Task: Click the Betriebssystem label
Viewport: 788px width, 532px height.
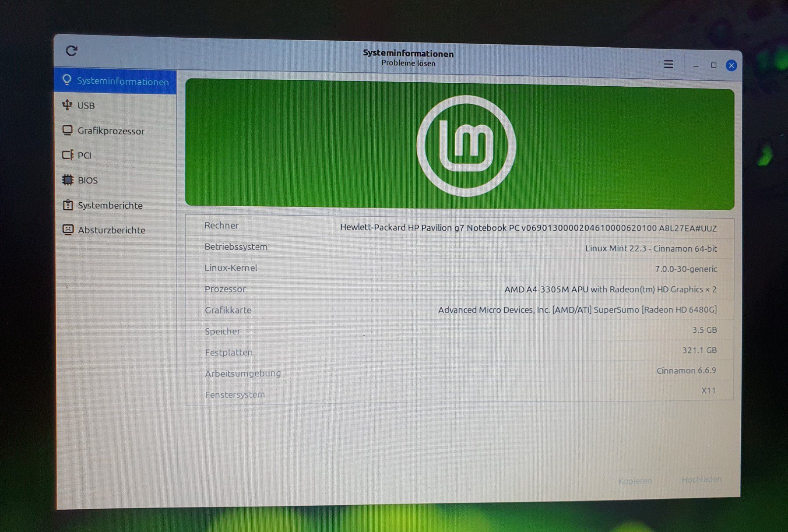Action: [236, 247]
